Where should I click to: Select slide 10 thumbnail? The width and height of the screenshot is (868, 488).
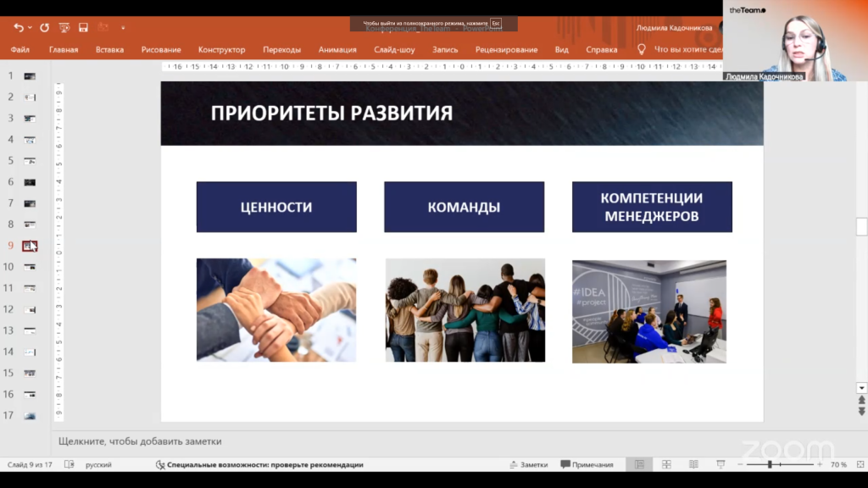[30, 267]
